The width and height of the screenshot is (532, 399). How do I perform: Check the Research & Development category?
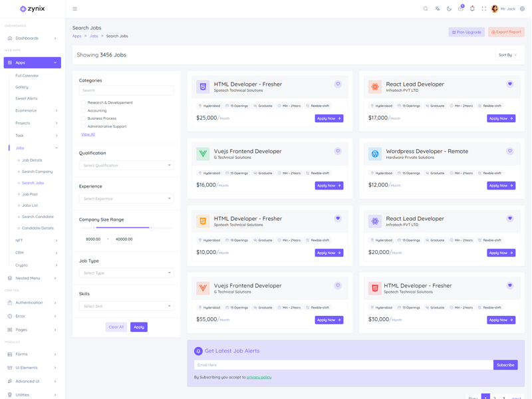tap(83, 102)
